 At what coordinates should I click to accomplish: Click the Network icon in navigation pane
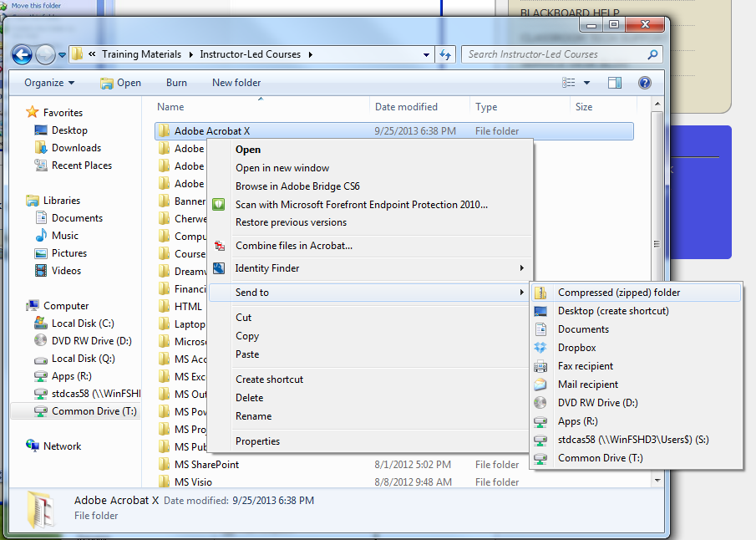pos(33,446)
